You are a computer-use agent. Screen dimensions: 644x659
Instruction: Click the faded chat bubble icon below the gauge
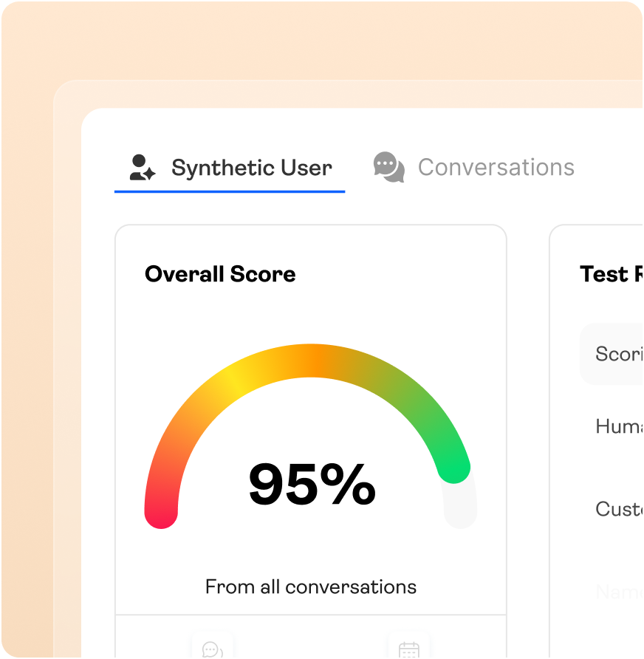click(x=213, y=649)
